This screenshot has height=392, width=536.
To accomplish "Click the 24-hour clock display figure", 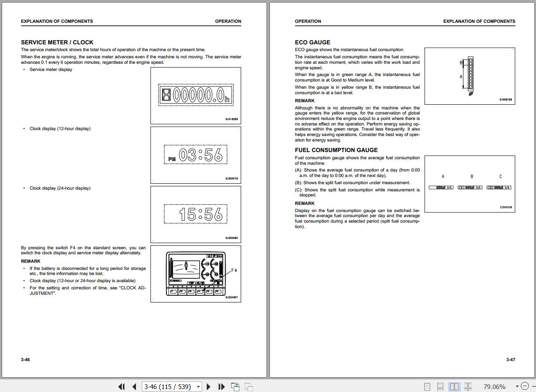I will 196,215.
